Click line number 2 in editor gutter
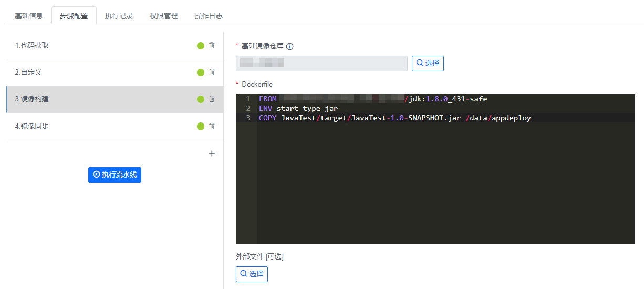The height and width of the screenshot is (289, 644). tap(248, 108)
